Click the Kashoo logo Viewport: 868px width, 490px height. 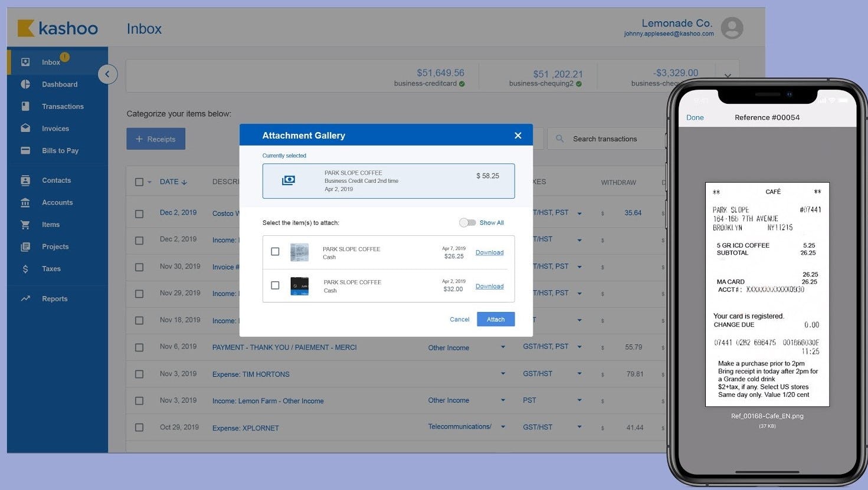(57, 28)
